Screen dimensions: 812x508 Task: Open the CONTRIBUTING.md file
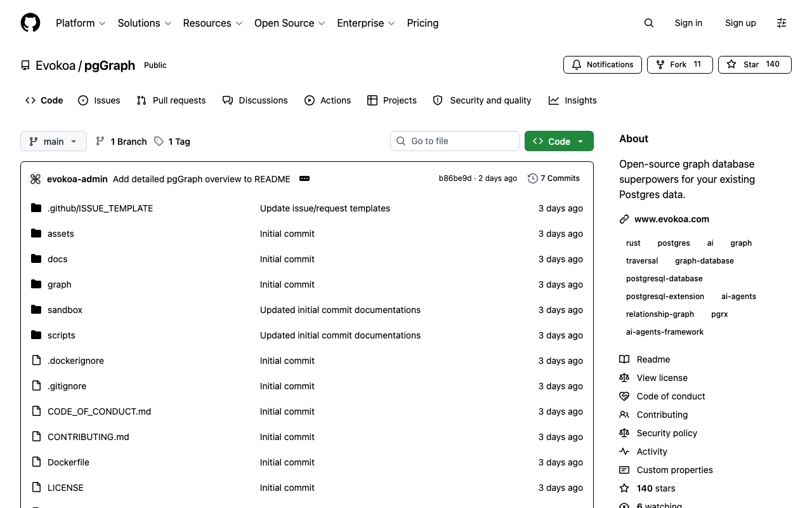point(88,437)
